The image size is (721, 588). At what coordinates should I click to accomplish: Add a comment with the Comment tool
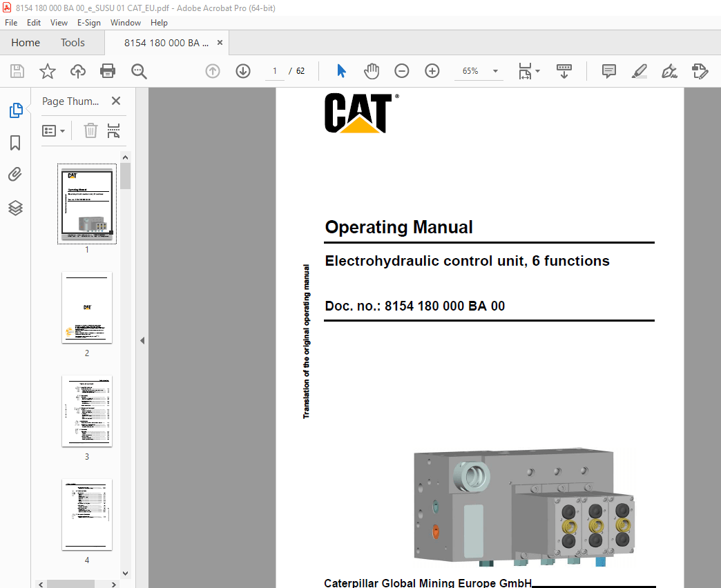tap(608, 70)
